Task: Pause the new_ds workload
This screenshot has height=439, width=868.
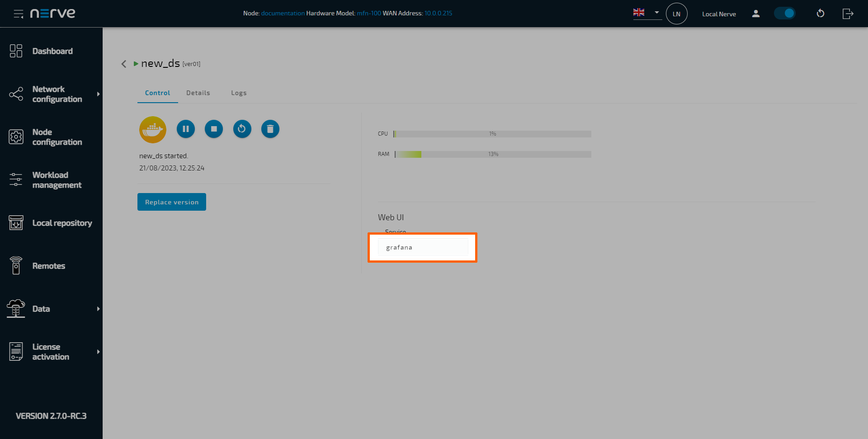Action: tap(185, 129)
